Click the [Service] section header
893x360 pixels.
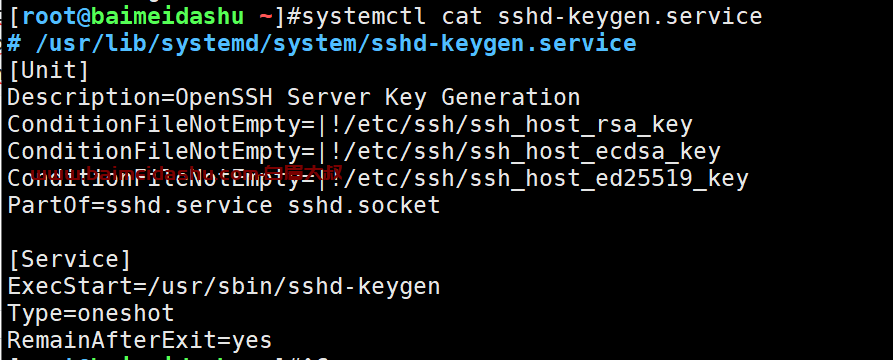pyautogui.click(x=69, y=260)
